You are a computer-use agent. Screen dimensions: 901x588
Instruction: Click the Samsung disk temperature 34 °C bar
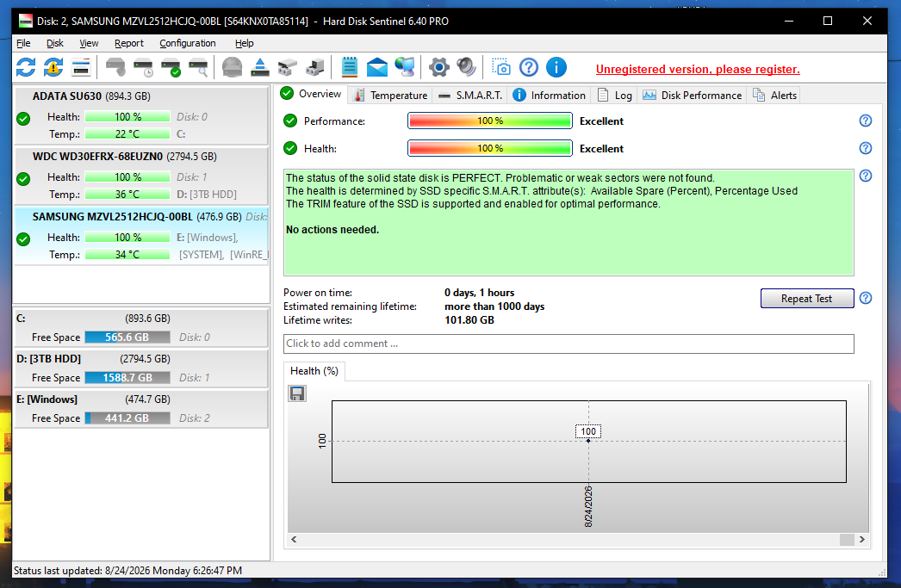tap(127, 254)
